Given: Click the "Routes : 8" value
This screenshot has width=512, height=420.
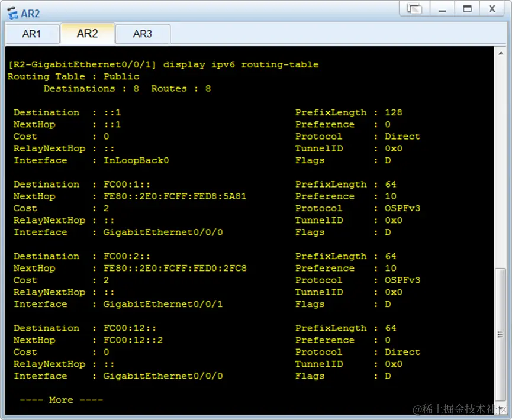Looking at the screenshot, I should click(181, 89).
